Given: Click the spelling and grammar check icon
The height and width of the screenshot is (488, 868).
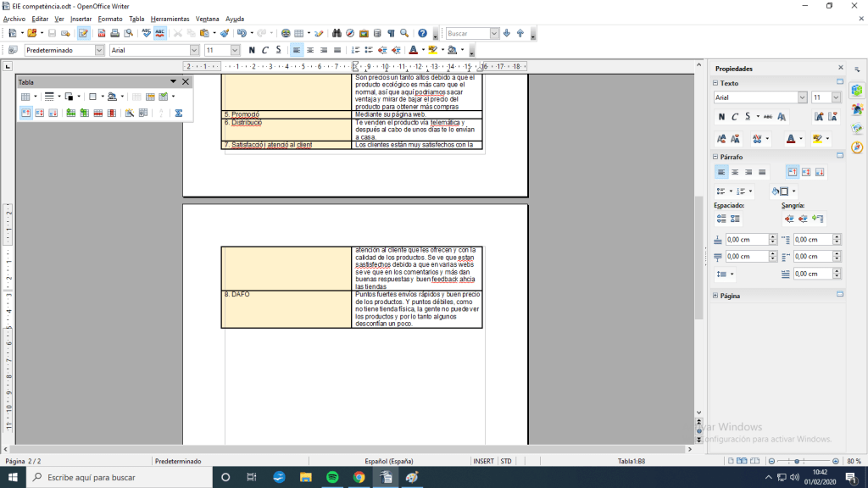Looking at the screenshot, I should [147, 33].
